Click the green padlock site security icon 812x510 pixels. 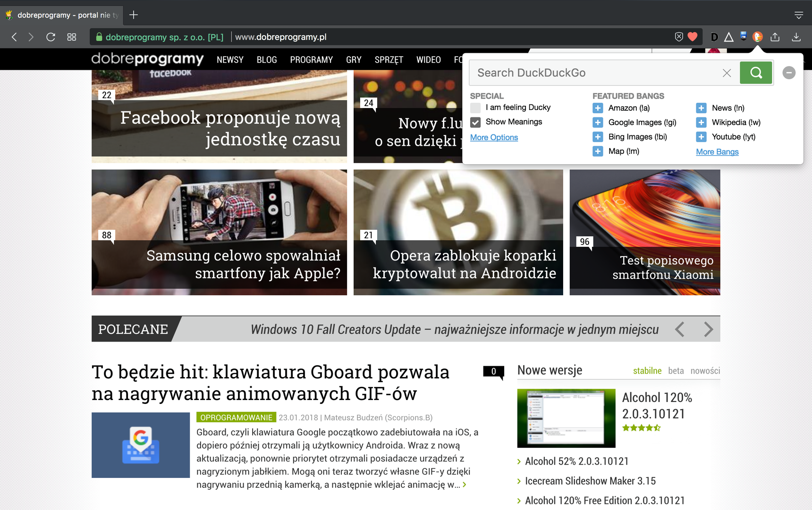click(99, 37)
